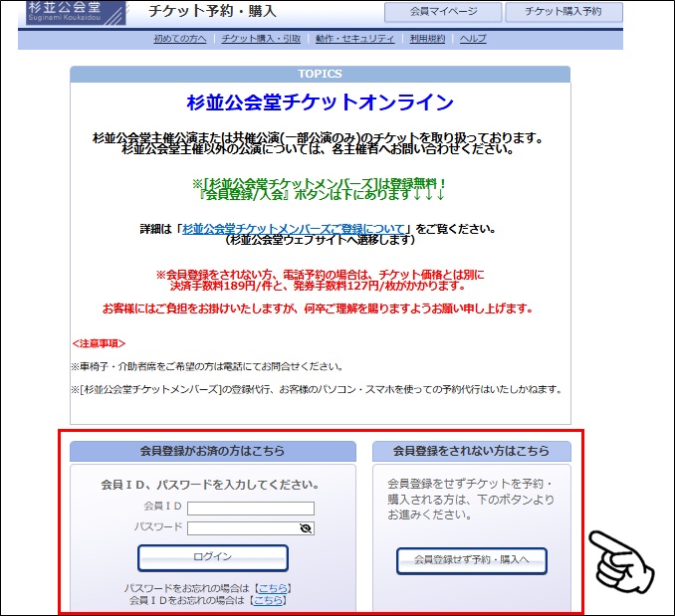
Task: Open チケット購入予約 page
Action: pos(563,12)
